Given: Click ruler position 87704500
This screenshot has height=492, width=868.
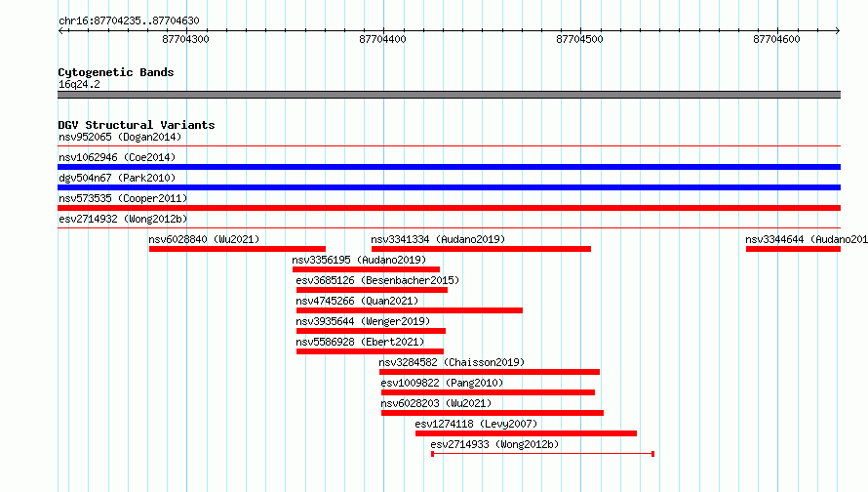Looking at the screenshot, I should [x=579, y=39].
